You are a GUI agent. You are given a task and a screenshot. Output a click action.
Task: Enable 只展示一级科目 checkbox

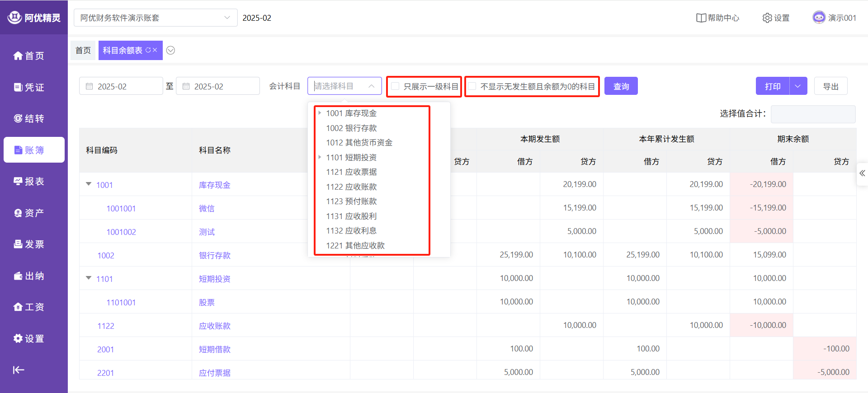point(396,86)
